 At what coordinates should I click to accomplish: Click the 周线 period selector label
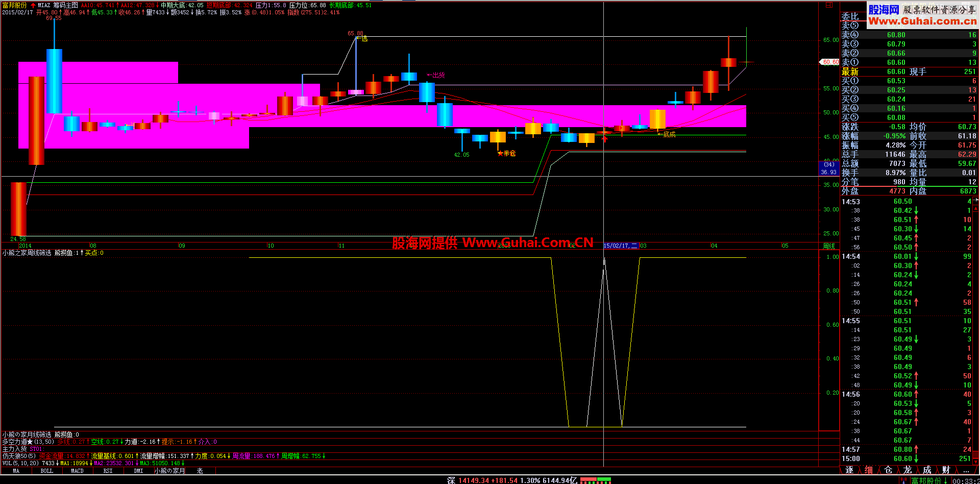829,246
